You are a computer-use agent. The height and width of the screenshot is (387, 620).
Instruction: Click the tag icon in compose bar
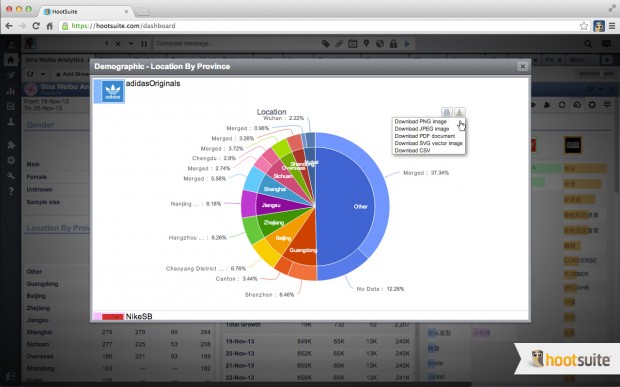point(325,44)
